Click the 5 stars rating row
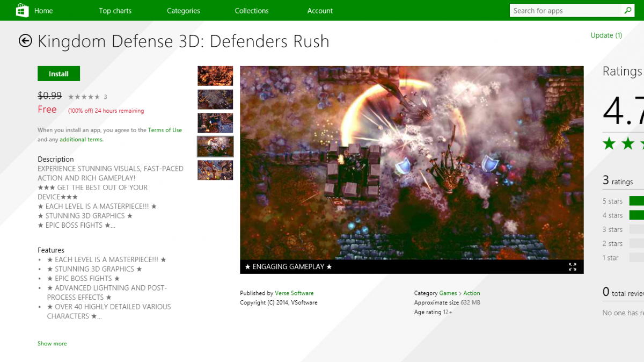The image size is (644, 362). (x=623, y=201)
